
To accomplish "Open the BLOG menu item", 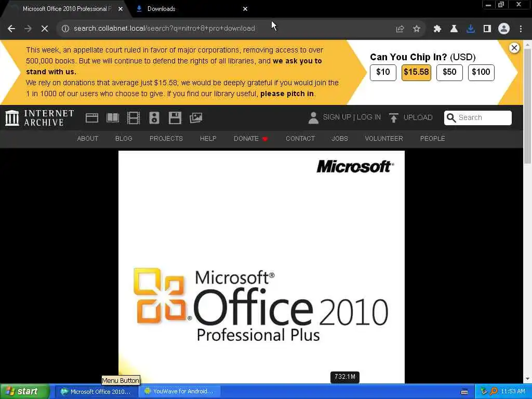I will coord(124,138).
